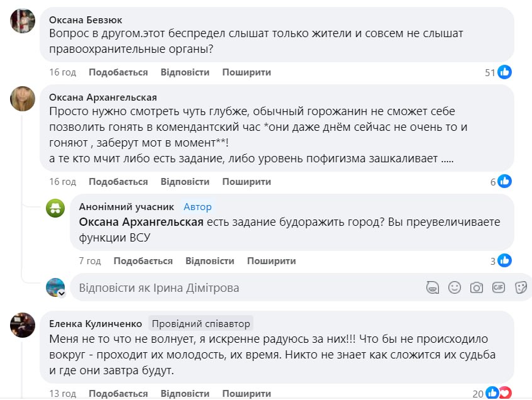Screen dimensions: 532x400
Task: Attach a photo with the camera icon
Action: (x=477, y=287)
